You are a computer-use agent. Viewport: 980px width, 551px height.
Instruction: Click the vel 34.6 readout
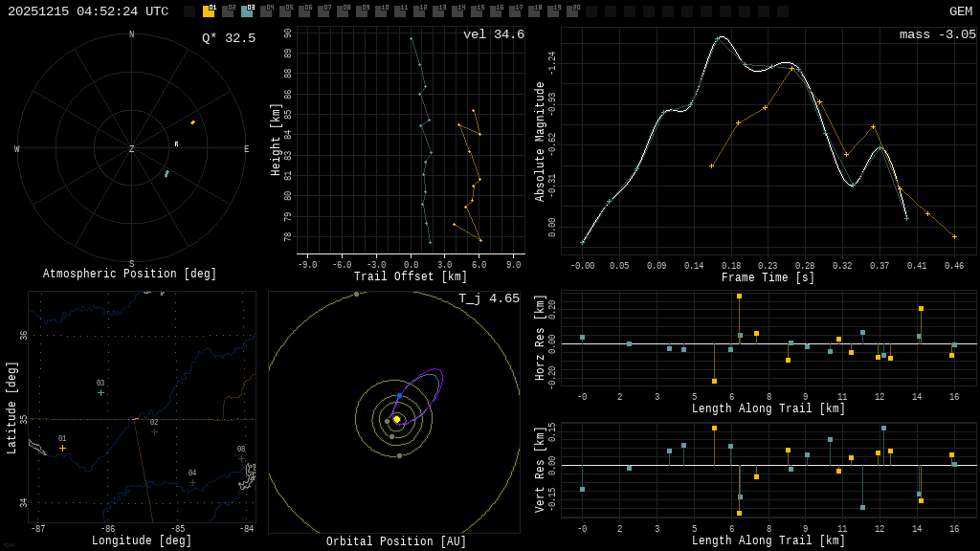coord(494,34)
